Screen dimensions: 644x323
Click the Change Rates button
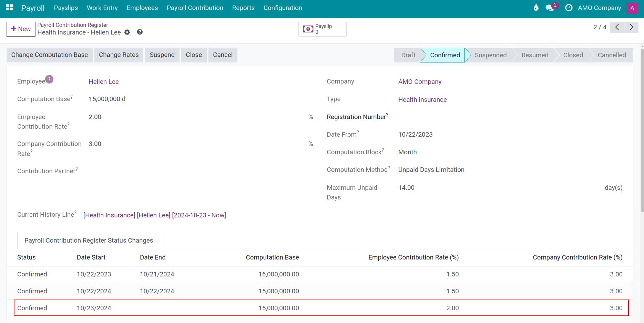[119, 55]
